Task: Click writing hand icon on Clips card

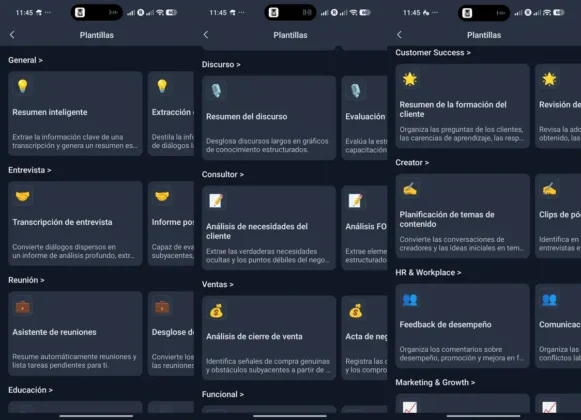Action: click(x=549, y=189)
